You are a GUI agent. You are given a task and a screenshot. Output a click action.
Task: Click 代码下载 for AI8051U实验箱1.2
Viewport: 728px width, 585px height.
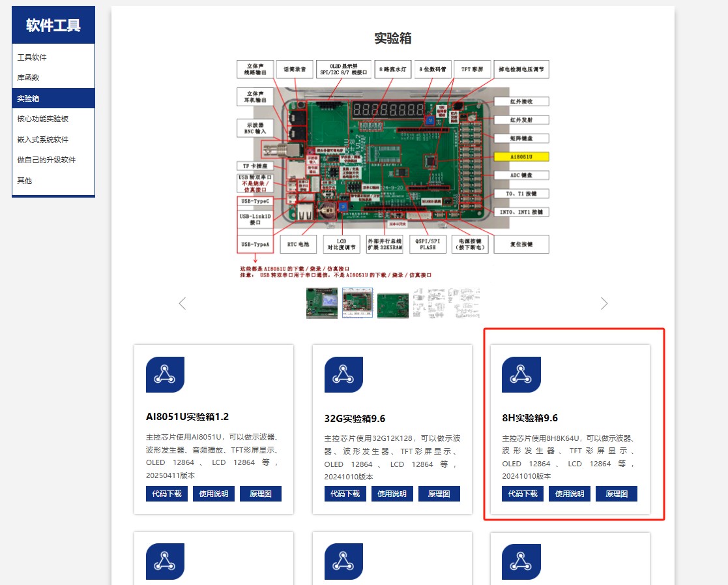[167, 494]
